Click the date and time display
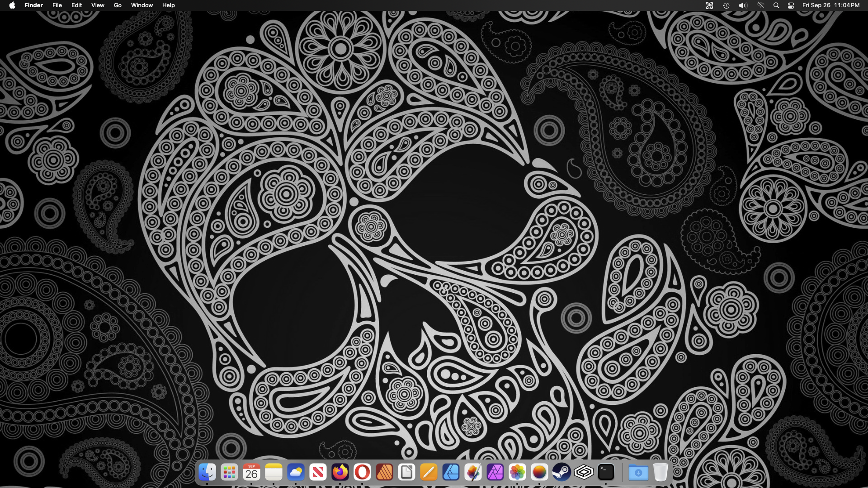 tap(830, 5)
